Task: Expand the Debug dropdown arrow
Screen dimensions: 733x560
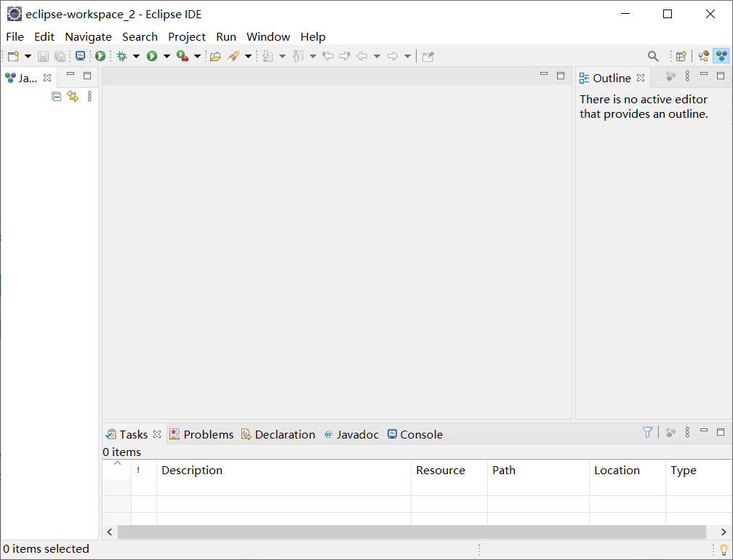Action: pos(136,57)
